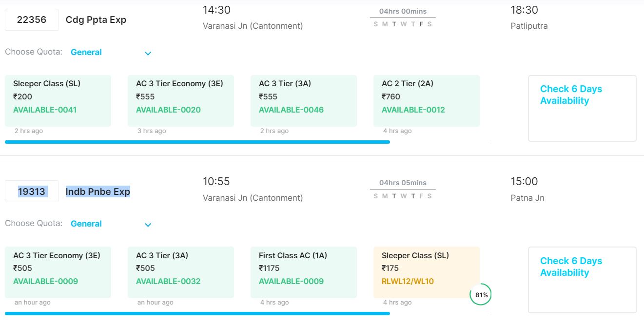Select First Class AC (1A) ₹1175 card
This screenshot has width=644, height=324.
point(304,272)
